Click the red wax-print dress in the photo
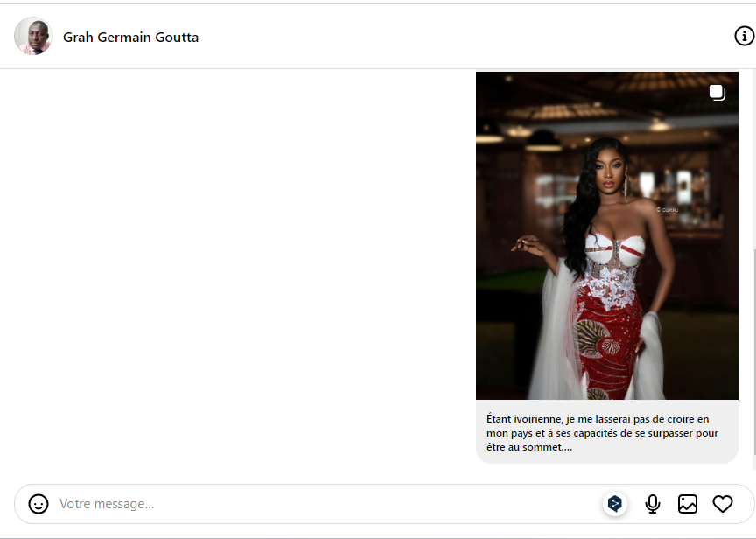The height and width of the screenshot is (539, 756). tap(608, 347)
